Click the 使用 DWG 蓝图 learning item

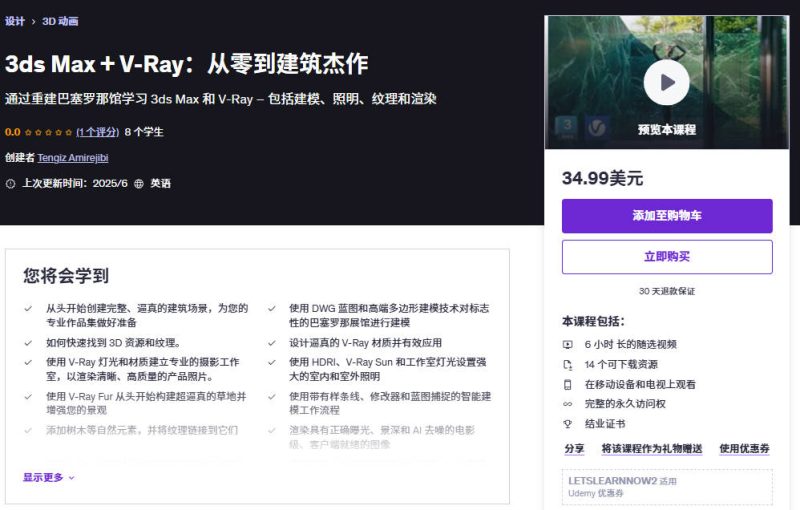(x=389, y=315)
